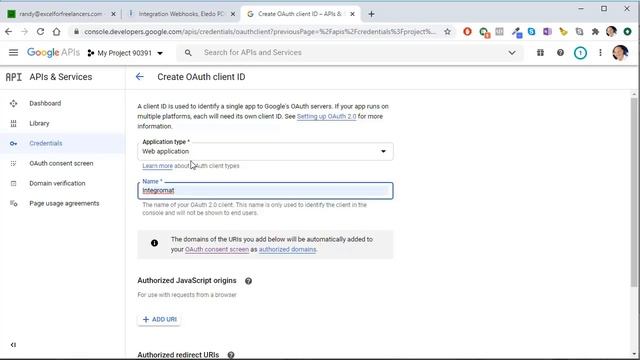Select the Create OAuth client ID tab
The width and height of the screenshot is (640, 360).
coord(300,14)
